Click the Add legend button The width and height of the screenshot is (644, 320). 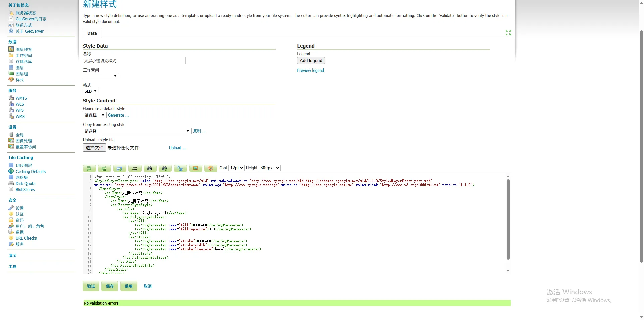311,61
